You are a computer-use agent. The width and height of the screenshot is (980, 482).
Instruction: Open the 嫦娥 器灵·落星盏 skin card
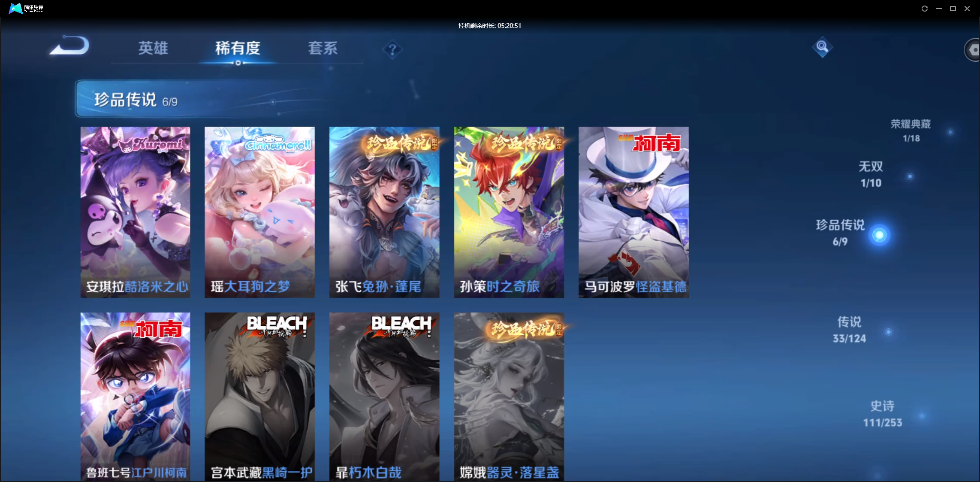point(509,397)
